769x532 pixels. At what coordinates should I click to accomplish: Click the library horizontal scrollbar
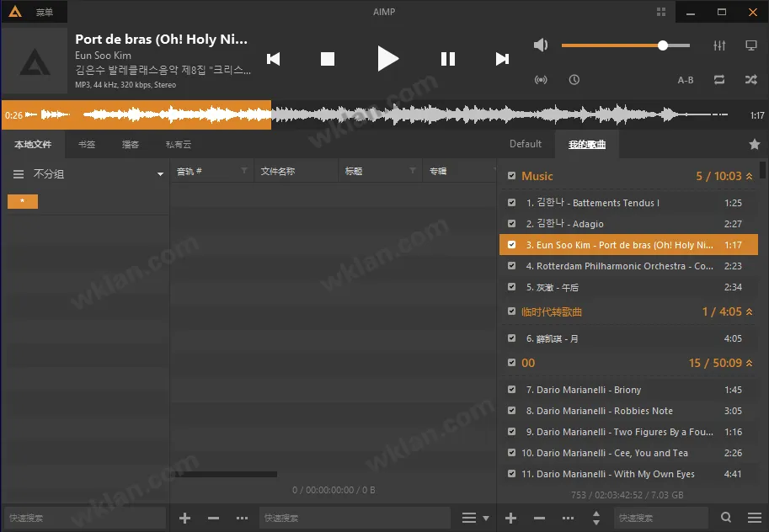[x=226, y=474]
